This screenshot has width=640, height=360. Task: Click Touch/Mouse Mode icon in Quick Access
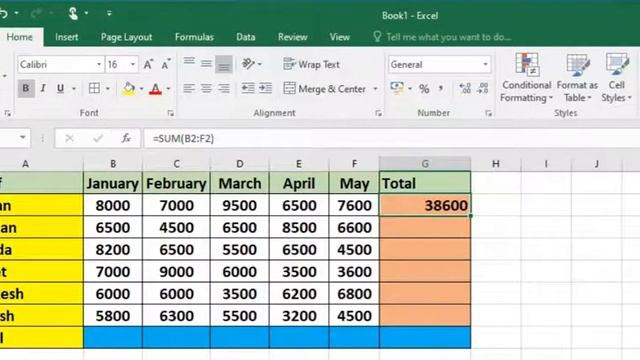point(73,13)
